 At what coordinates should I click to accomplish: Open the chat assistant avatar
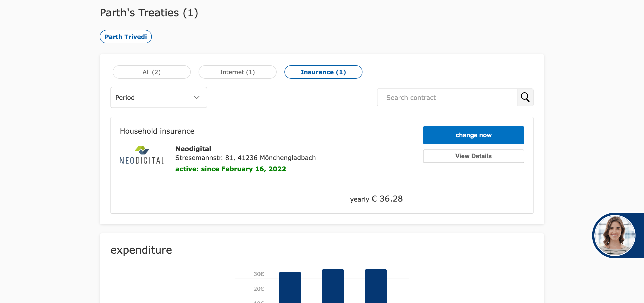pos(614,235)
